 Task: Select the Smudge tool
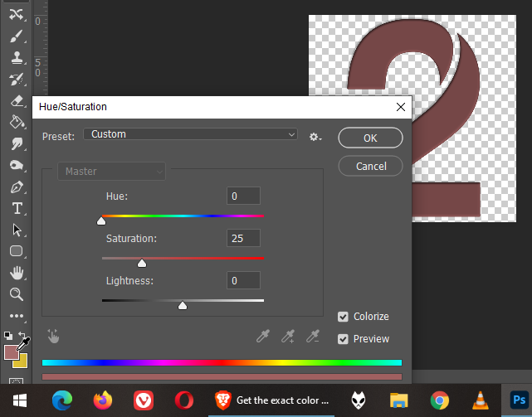(x=17, y=143)
